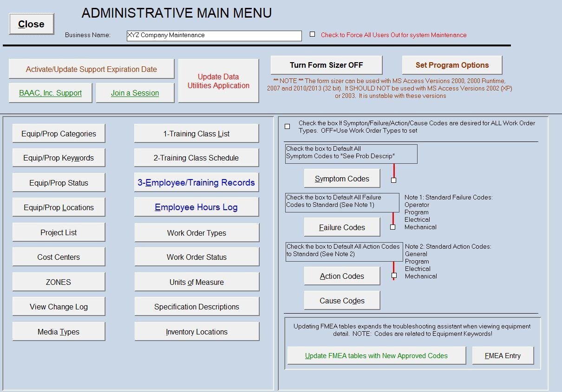
Task: Open Update Data Utilities Application
Action: [x=218, y=82]
